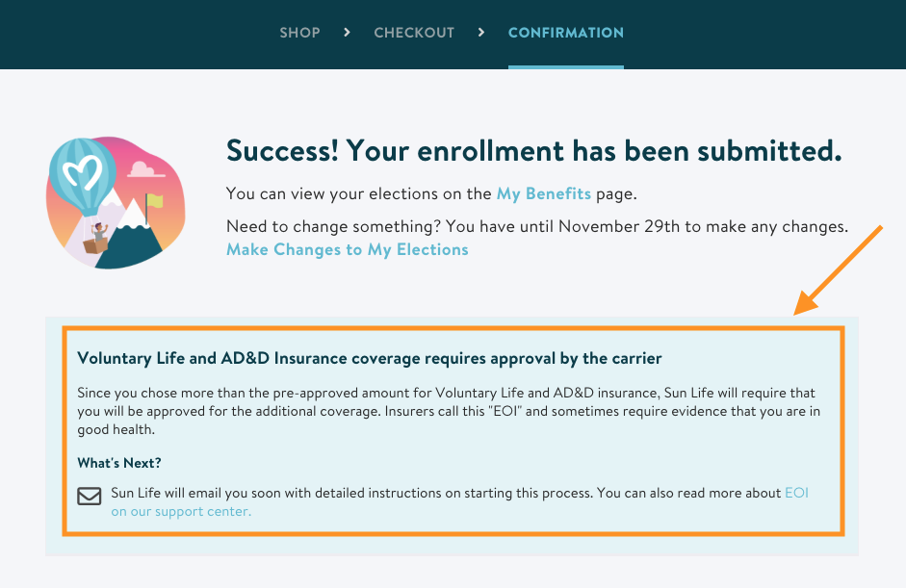Open the CHECKOUT step
The height and width of the screenshot is (588, 906).
coord(414,33)
